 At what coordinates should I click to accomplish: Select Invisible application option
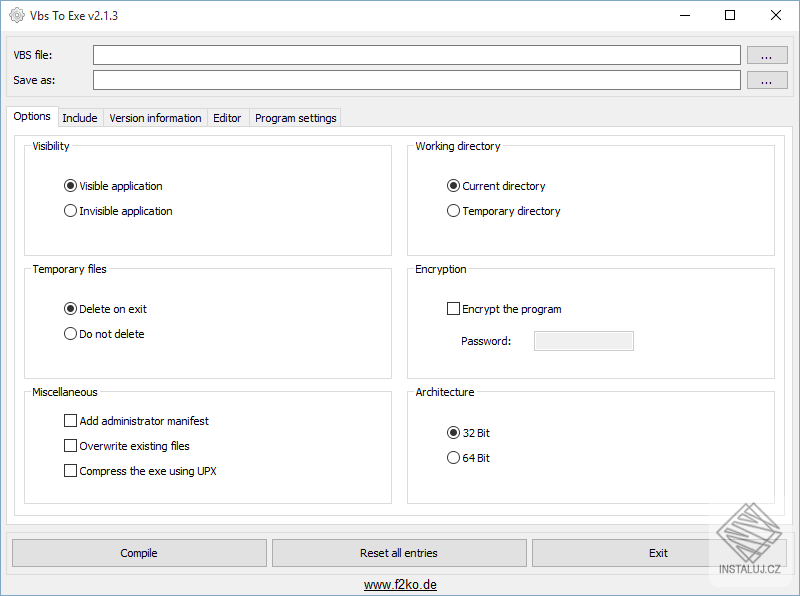pos(70,211)
